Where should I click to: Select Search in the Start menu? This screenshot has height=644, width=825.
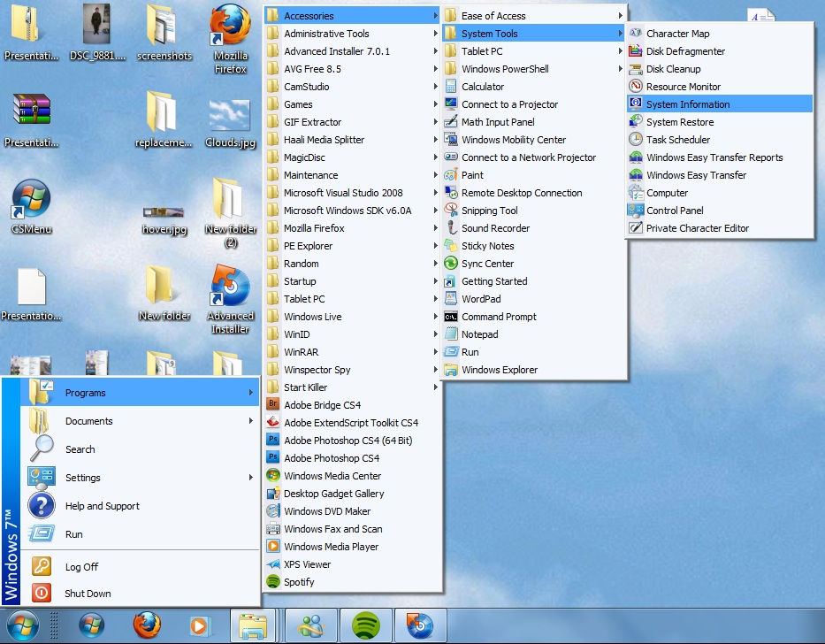tap(140, 449)
